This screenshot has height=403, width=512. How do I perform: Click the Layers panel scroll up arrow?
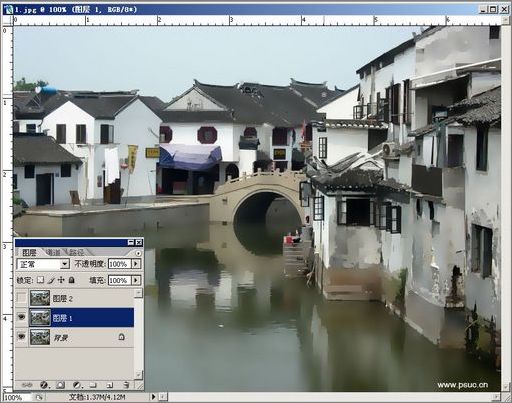pos(138,293)
